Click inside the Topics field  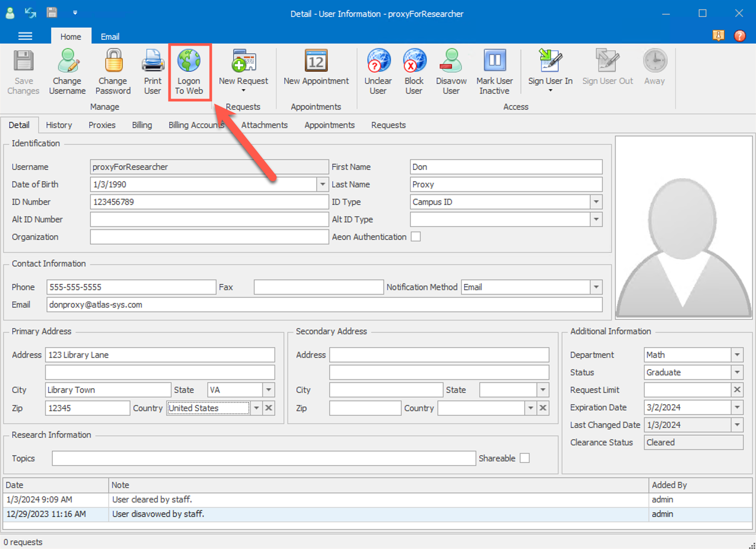pyautogui.click(x=264, y=458)
